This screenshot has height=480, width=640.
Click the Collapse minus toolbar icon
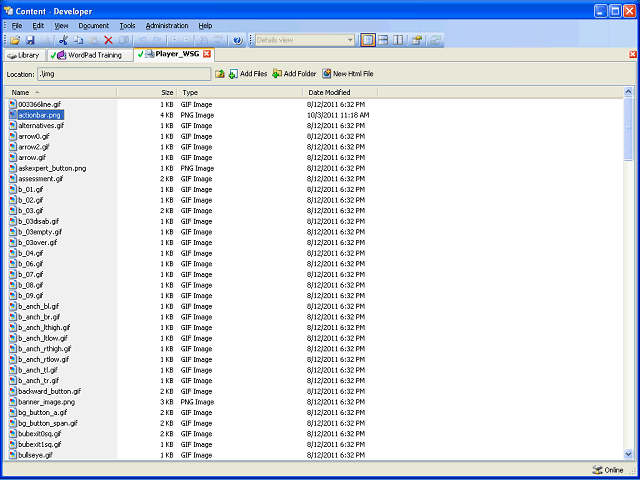click(x=187, y=40)
